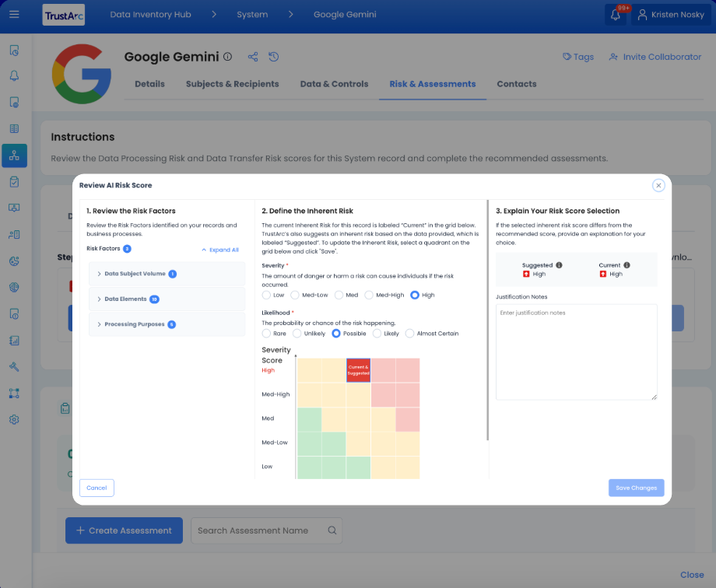The width and height of the screenshot is (716, 588).
Task: Select the High severity radio button
Action: pos(415,295)
